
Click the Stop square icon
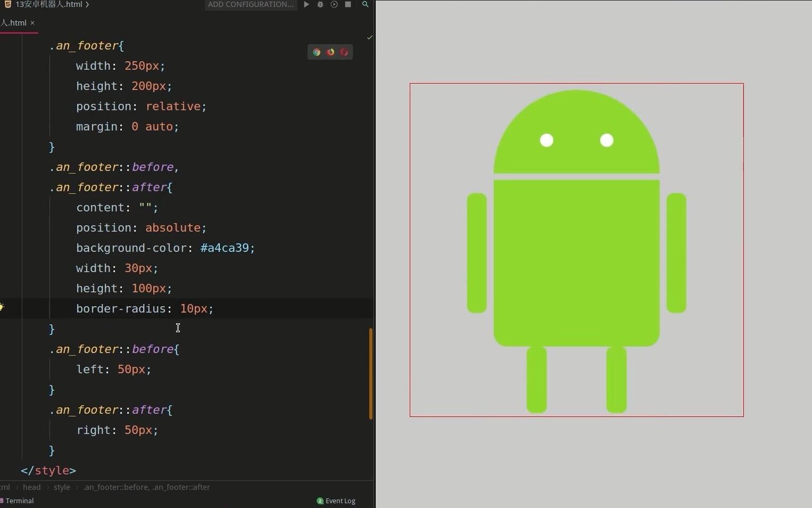(348, 4)
